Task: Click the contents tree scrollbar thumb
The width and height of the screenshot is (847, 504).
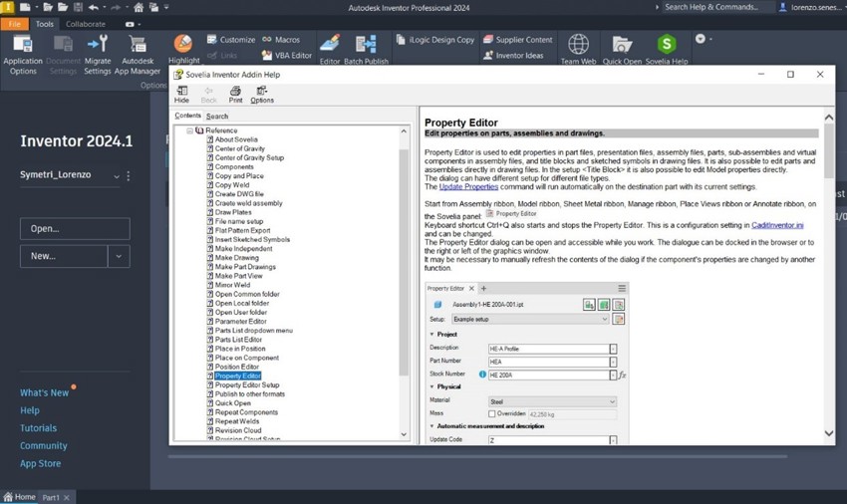Action: [404, 262]
